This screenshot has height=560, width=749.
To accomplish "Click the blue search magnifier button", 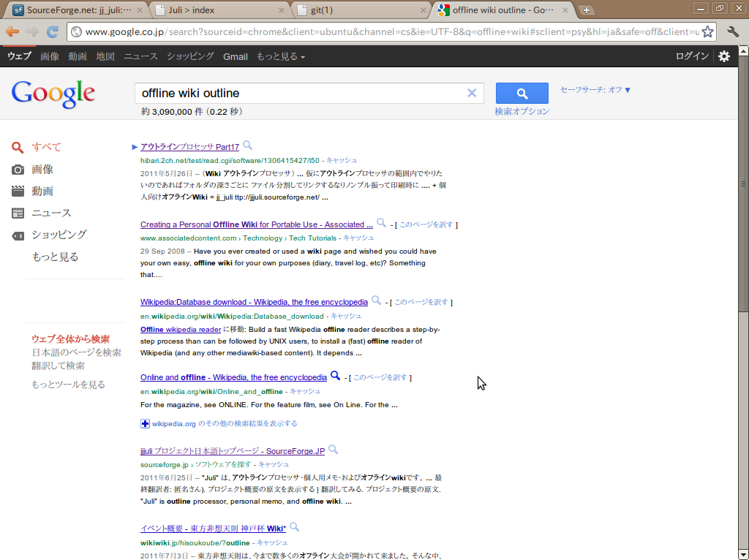I will click(x=522, y=94).
